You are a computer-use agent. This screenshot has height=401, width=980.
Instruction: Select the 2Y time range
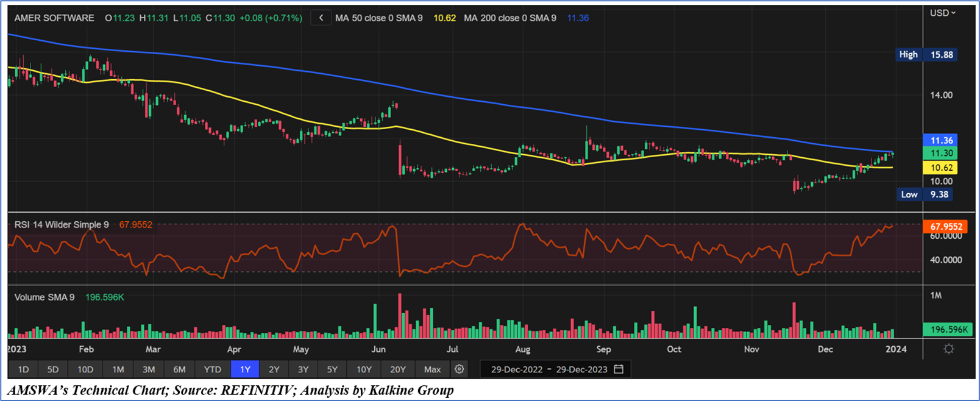(x=274, y=369)
